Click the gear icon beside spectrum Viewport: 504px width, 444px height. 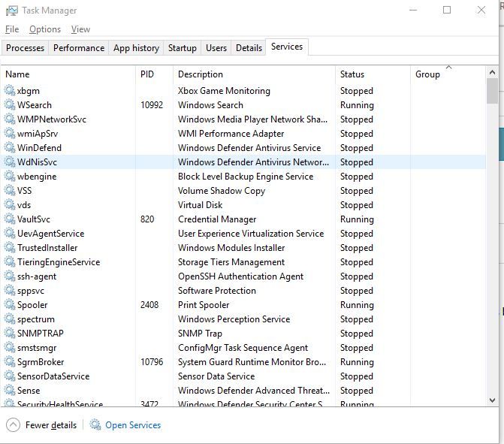pyautogui.click(x=10, y=319)
